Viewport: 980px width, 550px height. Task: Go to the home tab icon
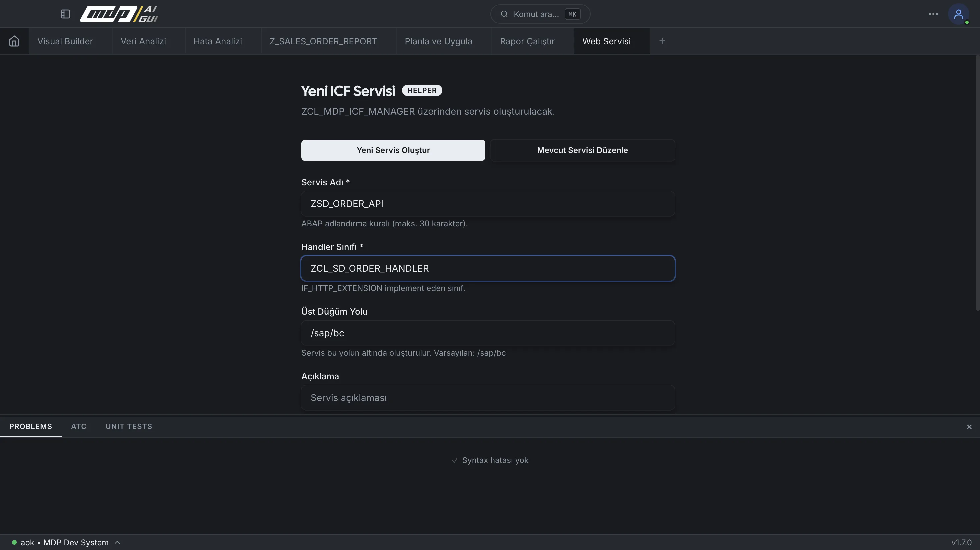[x=14, y=41]
